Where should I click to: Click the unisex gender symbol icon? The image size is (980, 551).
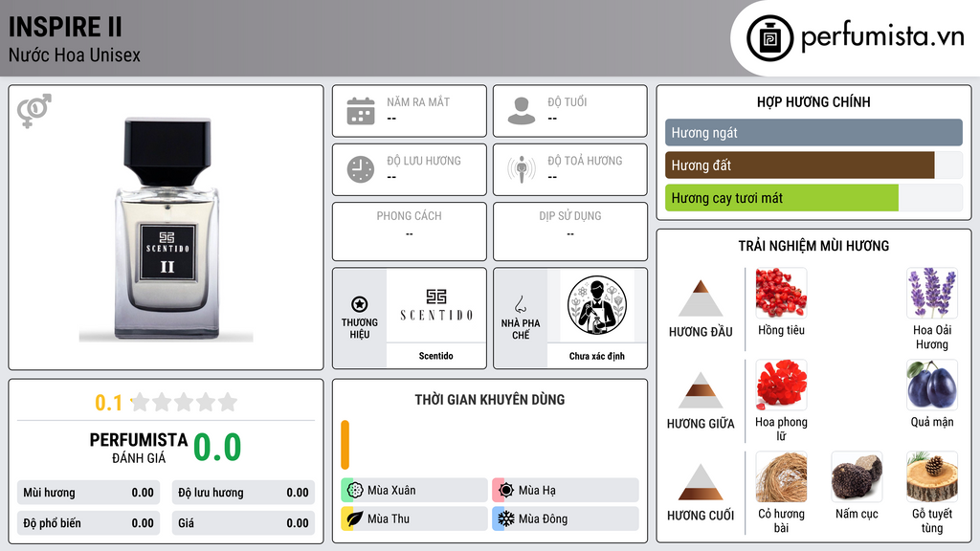click(34, 111)
